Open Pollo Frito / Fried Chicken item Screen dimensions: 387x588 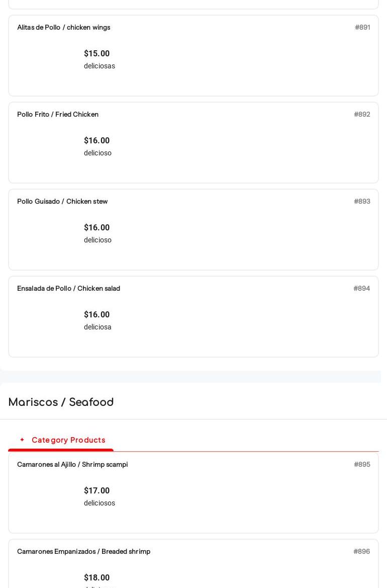click(x=58, y=115)
